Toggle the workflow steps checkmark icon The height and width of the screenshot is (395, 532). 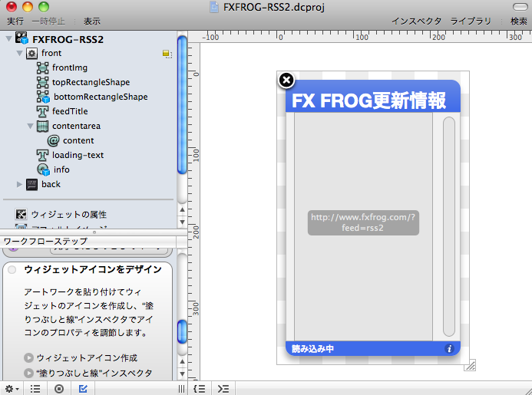click(x=83, y=388)
